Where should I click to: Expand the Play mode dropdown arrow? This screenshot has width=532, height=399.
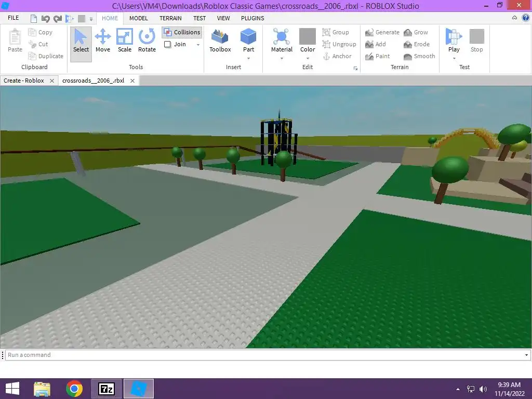click(x=454, y=58)
